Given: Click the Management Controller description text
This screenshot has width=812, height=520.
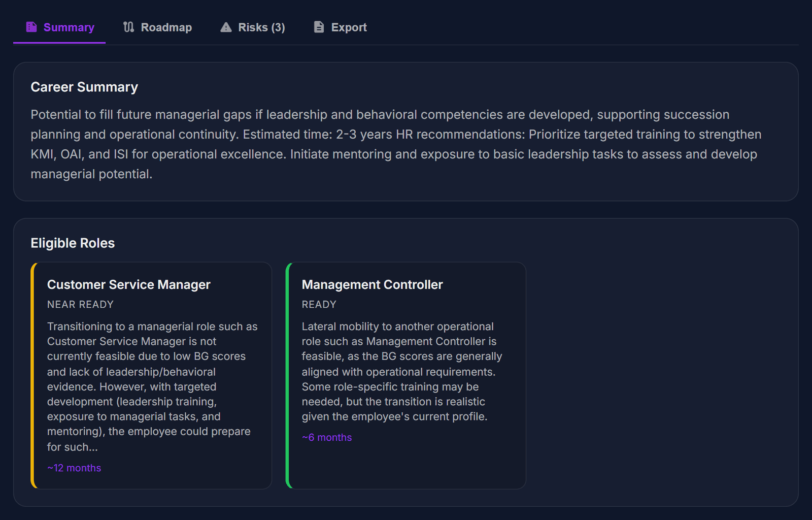Looking at the screenshot, I should [x=402, y=372].
